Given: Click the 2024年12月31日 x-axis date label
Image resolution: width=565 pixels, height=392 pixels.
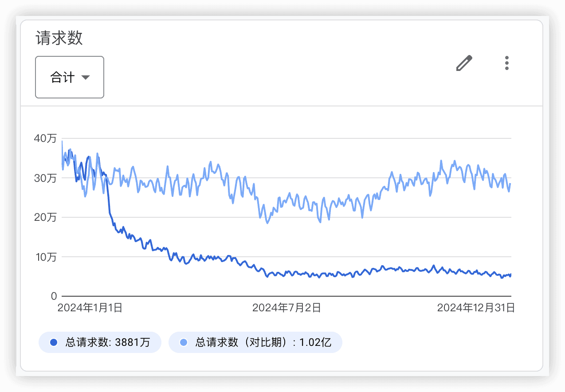Looking at the screenshot, I should (476, 308).
